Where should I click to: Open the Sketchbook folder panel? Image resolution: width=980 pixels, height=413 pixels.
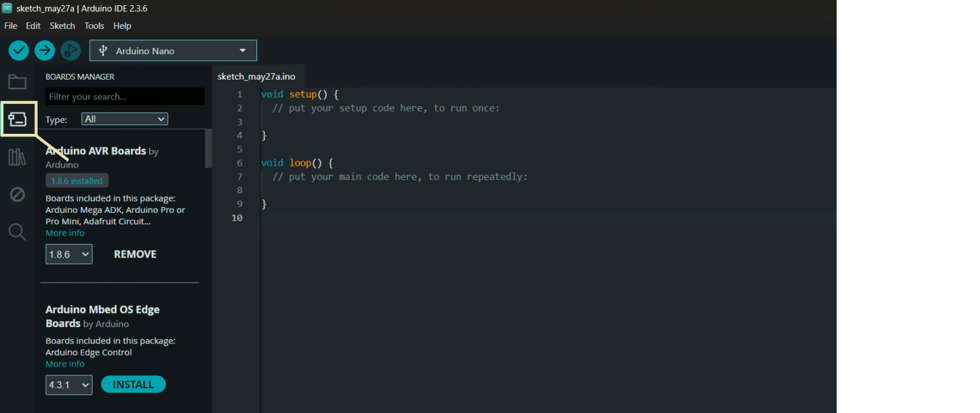point(17,82)
